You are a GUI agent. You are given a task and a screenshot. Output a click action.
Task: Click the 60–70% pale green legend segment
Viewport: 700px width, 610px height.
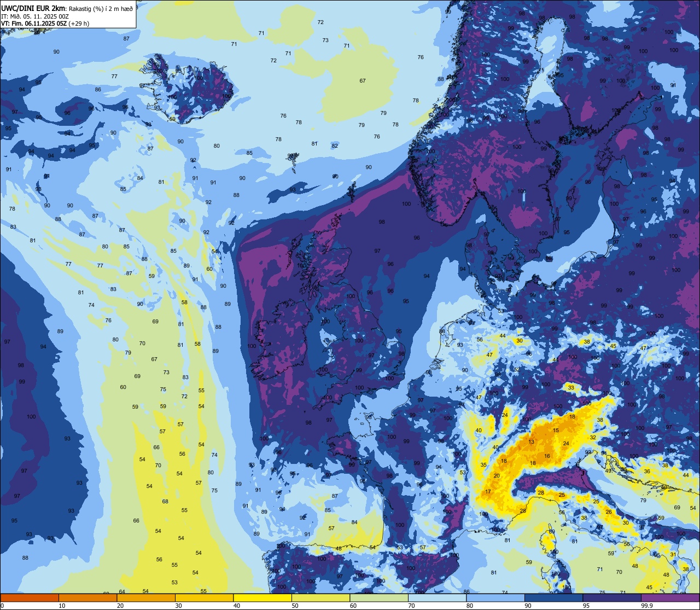click(x=379, y=597)
